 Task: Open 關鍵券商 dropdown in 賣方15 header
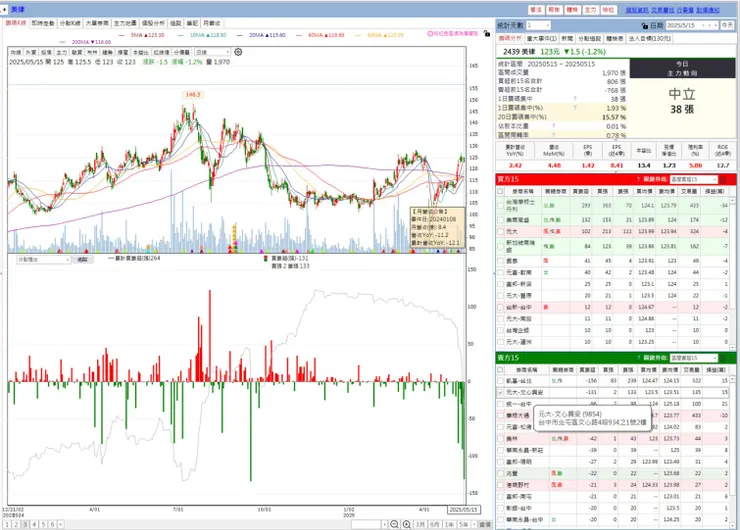point(693,358)
